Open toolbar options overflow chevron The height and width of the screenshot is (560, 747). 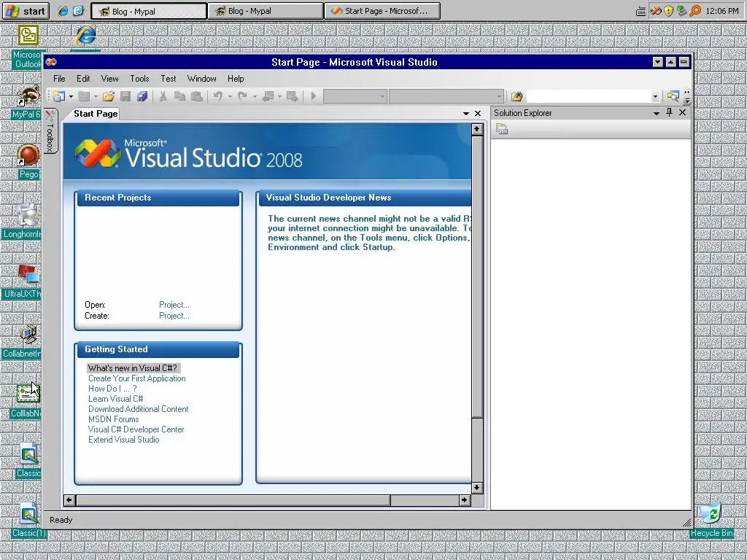click(687, 97)
